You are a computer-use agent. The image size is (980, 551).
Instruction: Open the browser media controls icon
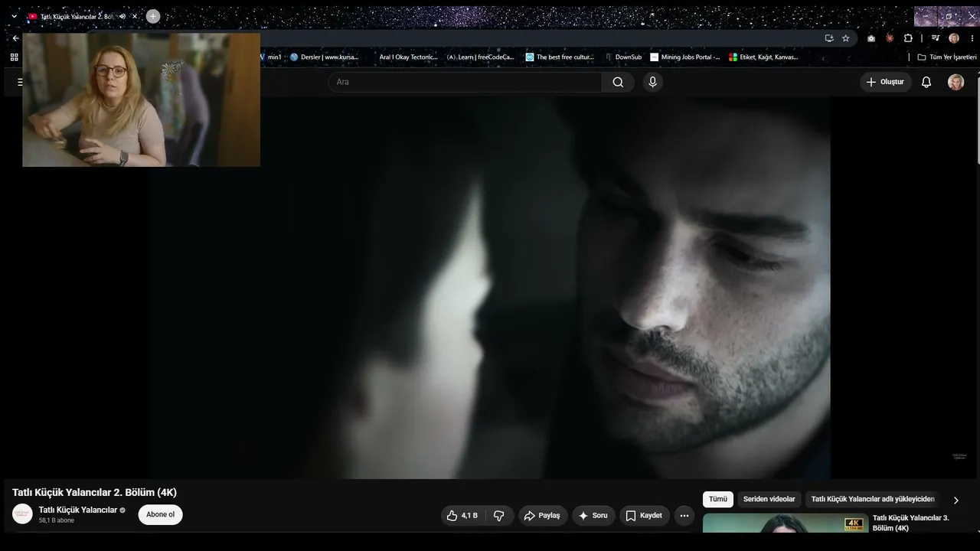(x=935, y=38)
